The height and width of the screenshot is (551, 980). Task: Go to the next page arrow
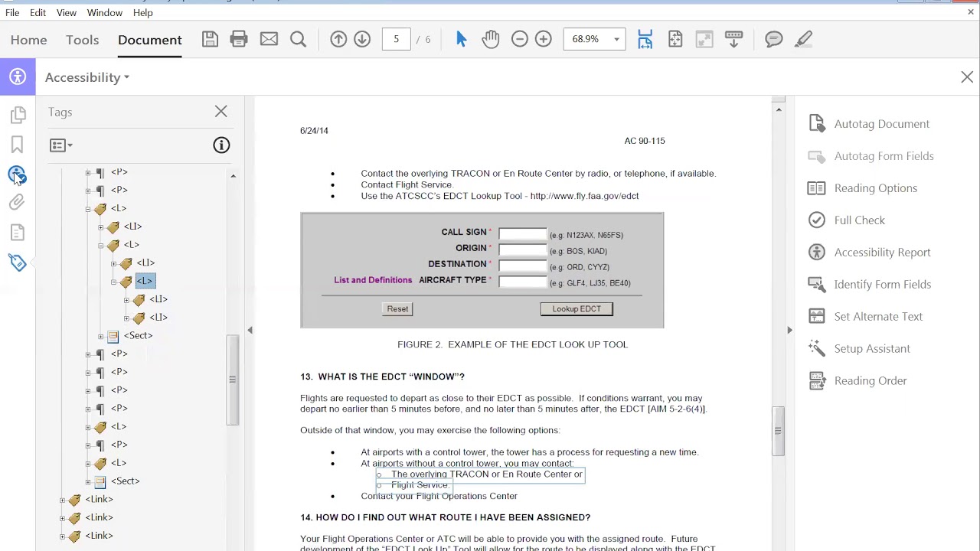tap(362, 40)
